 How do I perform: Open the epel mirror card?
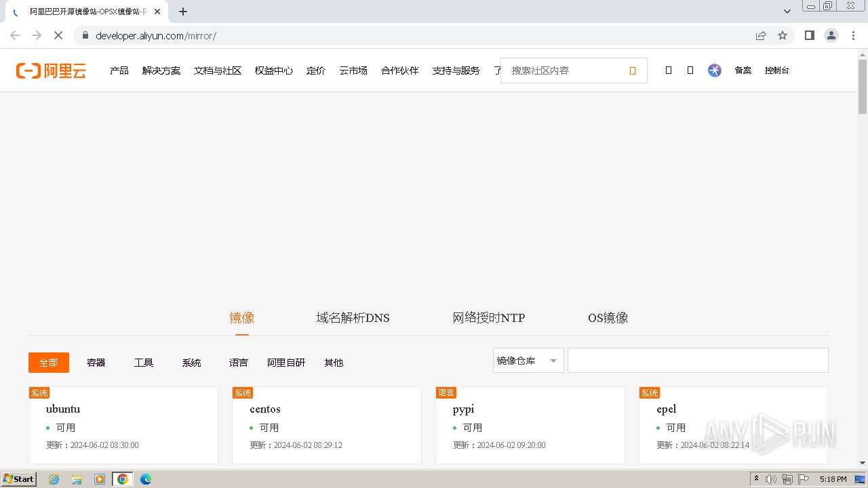[734, 425]
